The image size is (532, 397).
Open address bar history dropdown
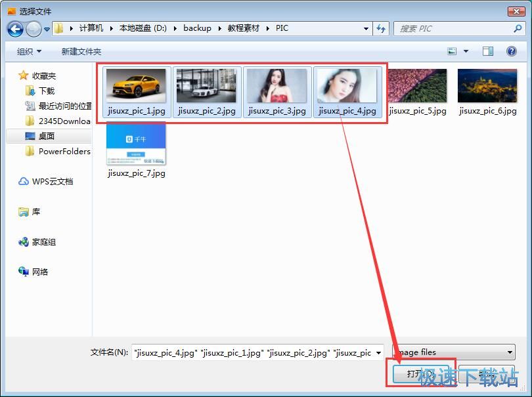click(366, 29)
